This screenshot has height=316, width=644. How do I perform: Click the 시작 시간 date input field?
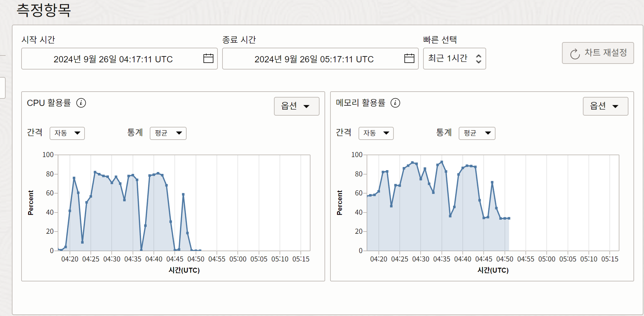(x=113, y=59)
